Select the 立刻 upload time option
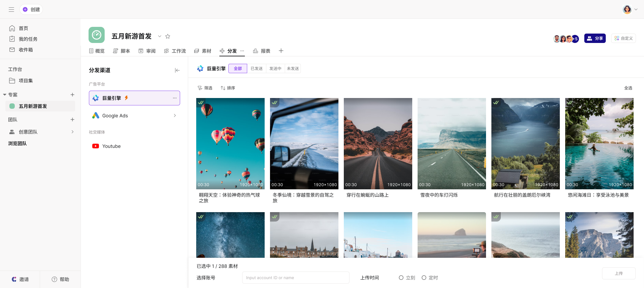The width and height of the screenshot is (644, 288). pyautogui.click(x=401, y=278)
